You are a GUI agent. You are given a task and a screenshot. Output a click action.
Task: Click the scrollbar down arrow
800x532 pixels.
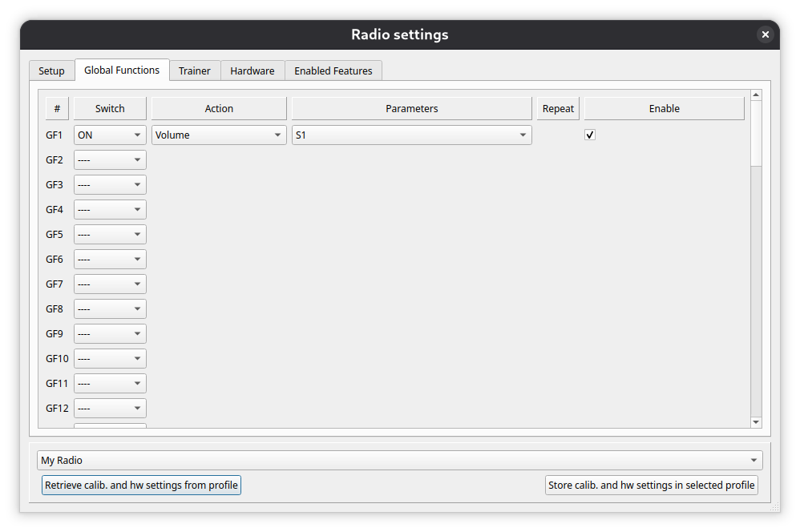coord(756,422)
